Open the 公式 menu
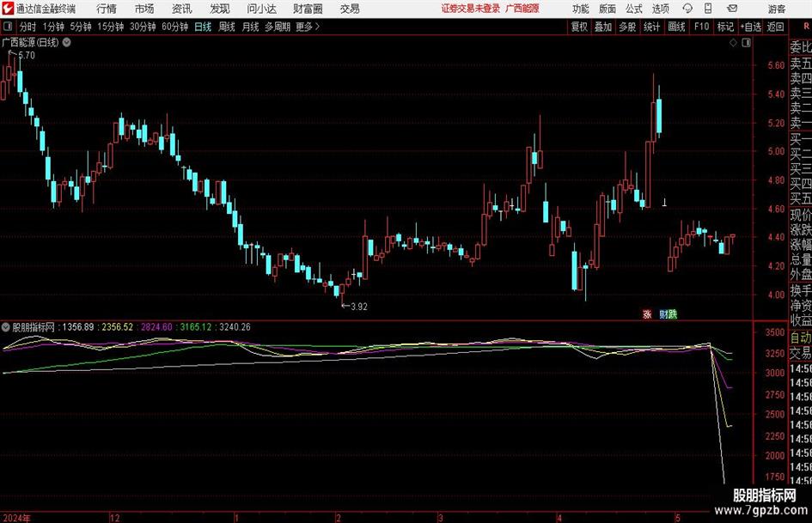 (x=634, y=9)
